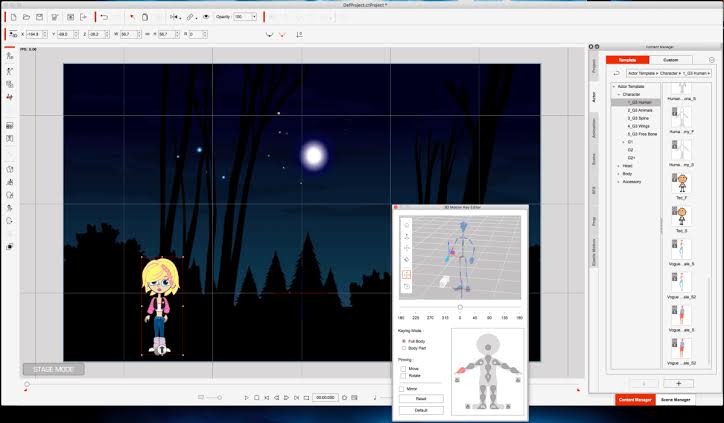This screenshot has height=423, width=724.
Task: Click the X position input field
Action: tap(36, 35)
